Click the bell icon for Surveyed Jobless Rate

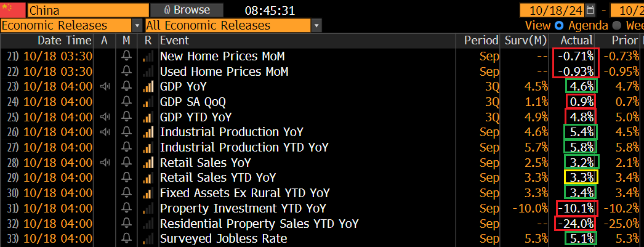click(x=127, y=239)
